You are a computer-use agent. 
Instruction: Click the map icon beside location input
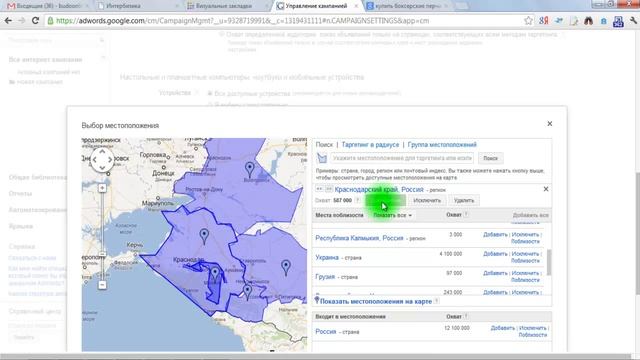click(322, 158)
